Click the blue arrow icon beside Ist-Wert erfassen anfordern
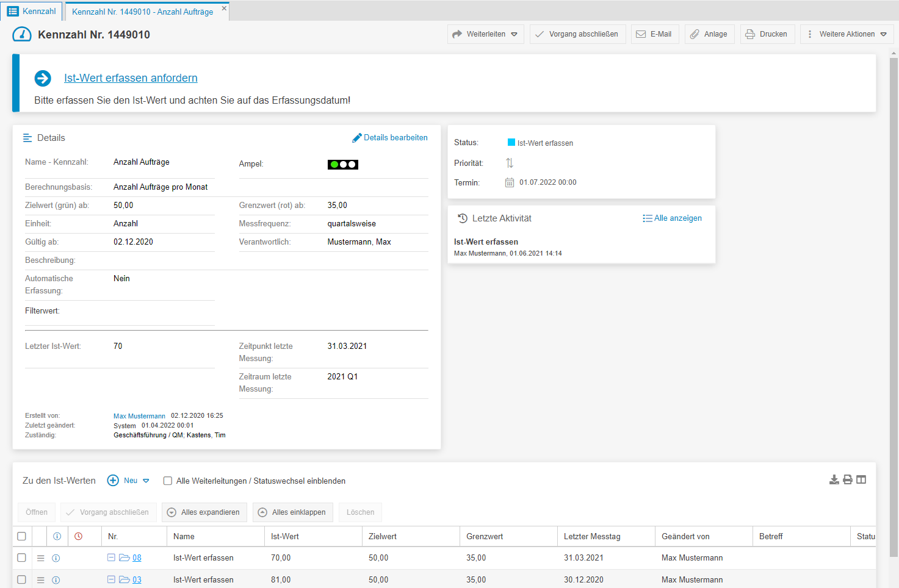 coord(43,78)
